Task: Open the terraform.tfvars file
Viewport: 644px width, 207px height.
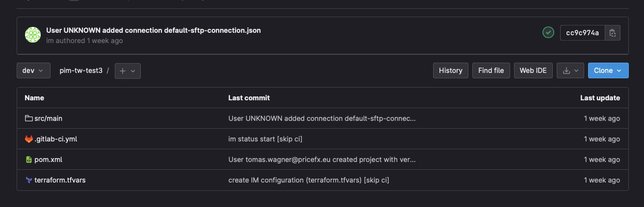Action: pyautogui.click(x=60, y=180)
